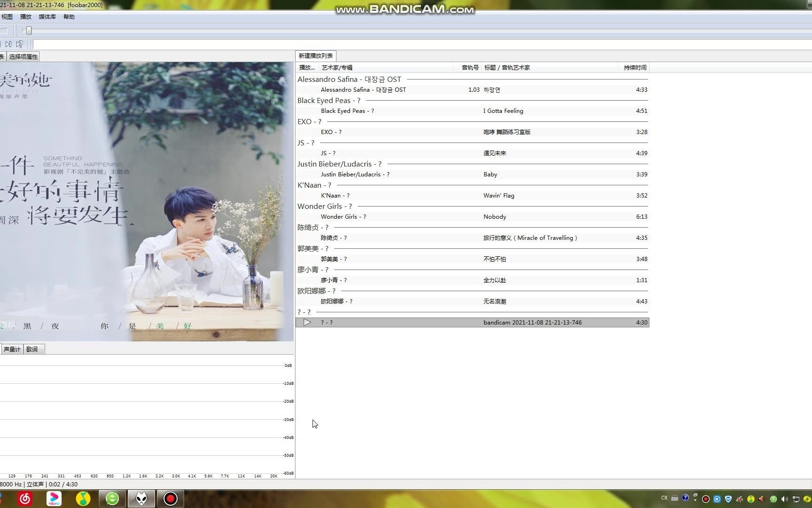The width and height of the screenshot is (812, 508).
Task: Click the Next track button in toolbar
Action: click(8, 44)
